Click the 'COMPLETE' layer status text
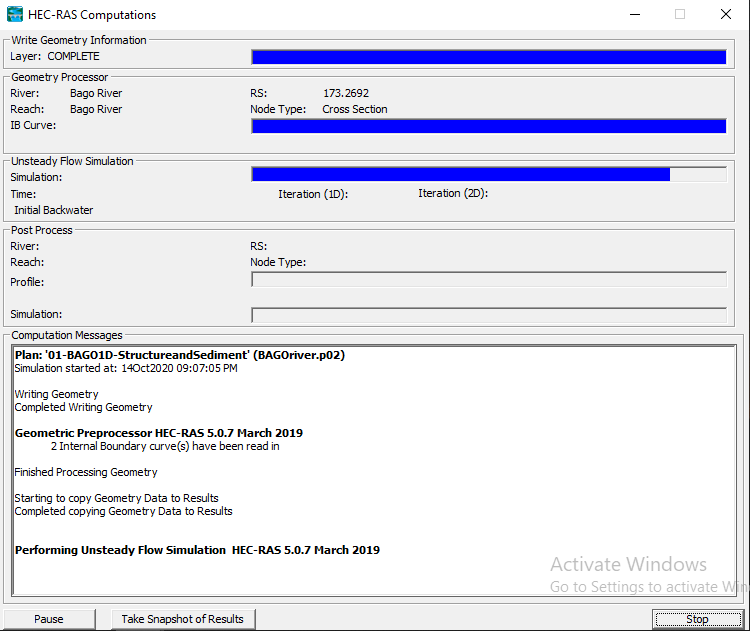750x631 pixels. [73, 56]
